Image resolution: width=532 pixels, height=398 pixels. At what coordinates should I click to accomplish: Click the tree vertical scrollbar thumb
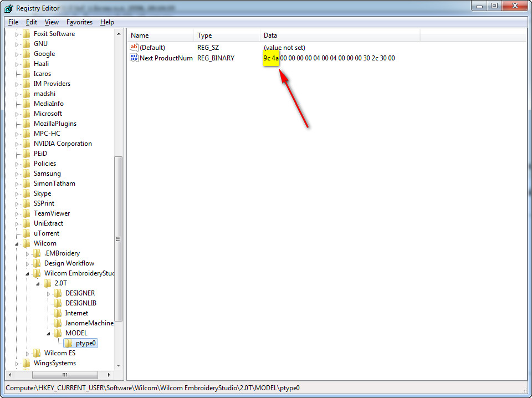click(x=119, y=238)
